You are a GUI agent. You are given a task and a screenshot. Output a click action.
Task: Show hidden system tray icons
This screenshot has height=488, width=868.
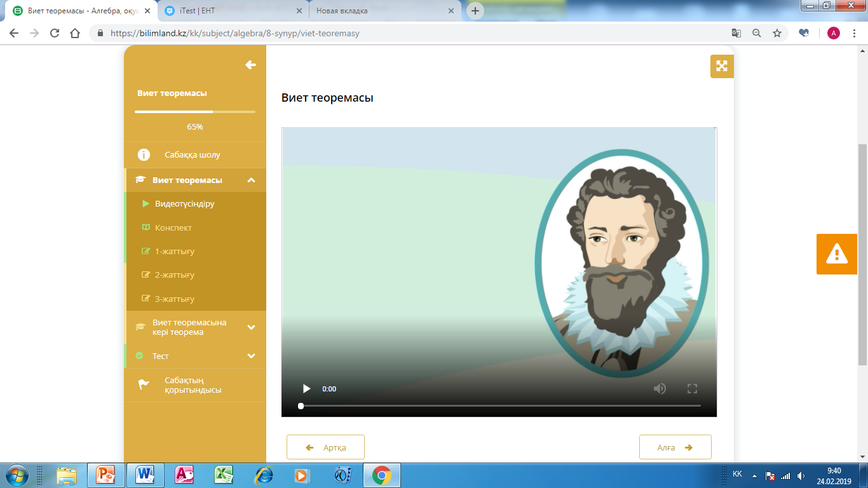[x=754, y=475]
